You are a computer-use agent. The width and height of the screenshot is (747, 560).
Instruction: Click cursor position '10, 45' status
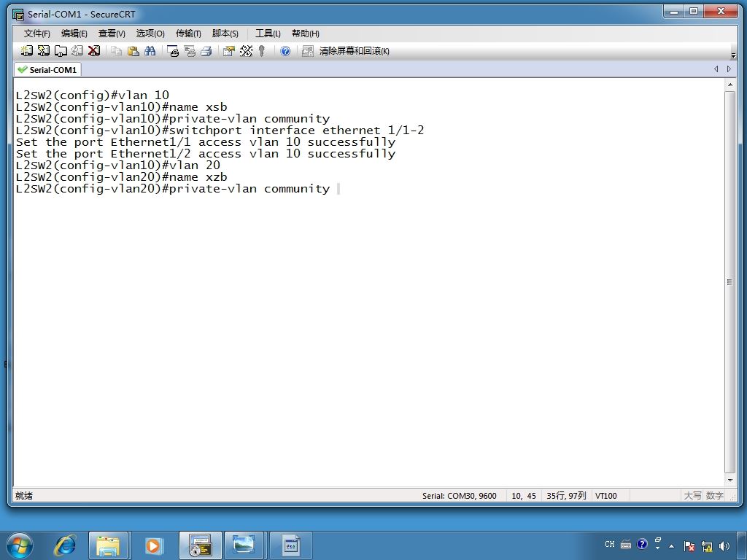coord(524,496)
